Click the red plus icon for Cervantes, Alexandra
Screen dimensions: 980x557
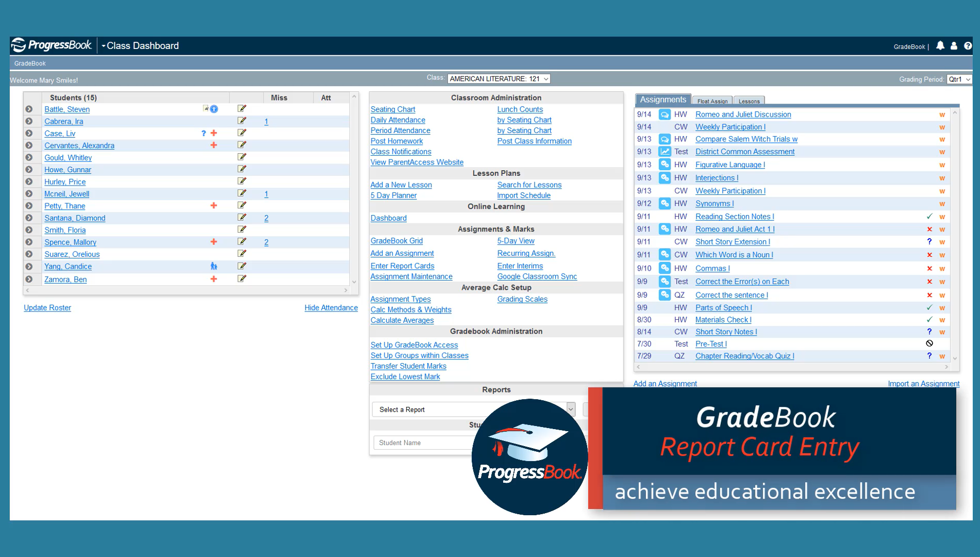tap(214, 145)
